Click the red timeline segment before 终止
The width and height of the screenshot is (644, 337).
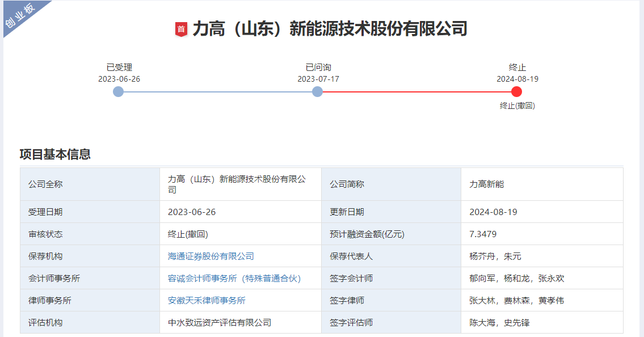pyautogui.click(x=417, y=91)
